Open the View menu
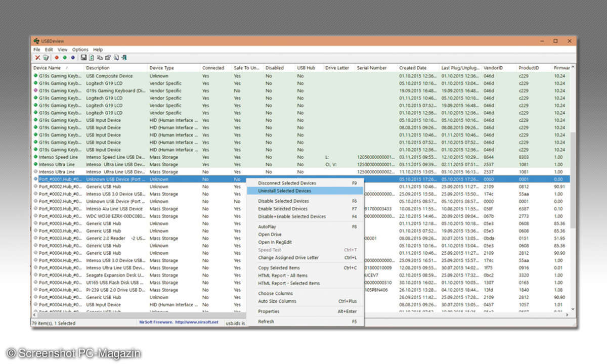Screen dimensions: 607x364 pyautogui.click(x=62, y=50)
